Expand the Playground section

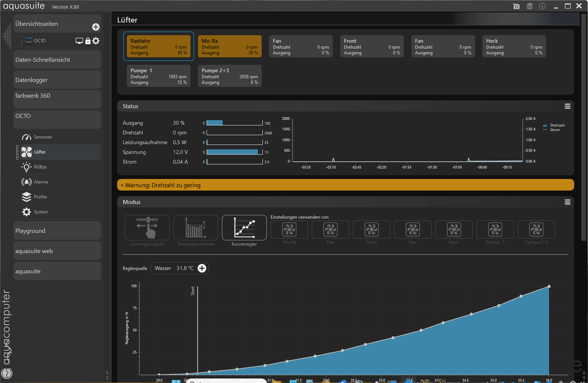pos(57,231)
